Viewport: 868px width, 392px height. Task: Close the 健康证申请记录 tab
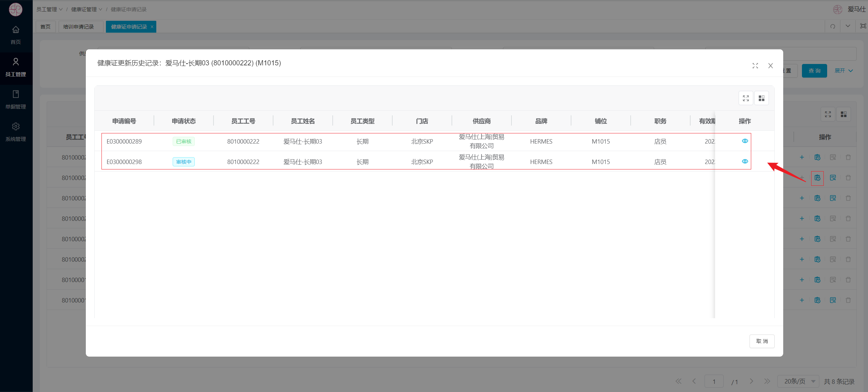click(152, 27)
